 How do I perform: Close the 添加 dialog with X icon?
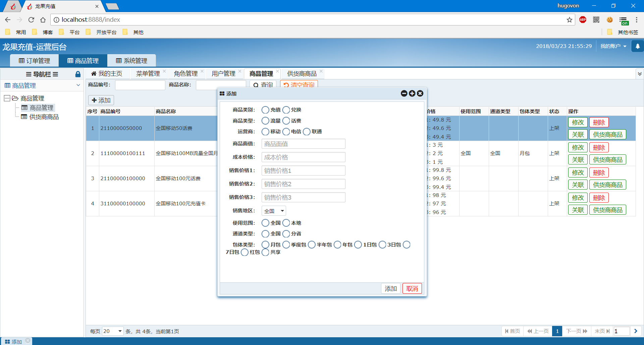coord(420,93)
